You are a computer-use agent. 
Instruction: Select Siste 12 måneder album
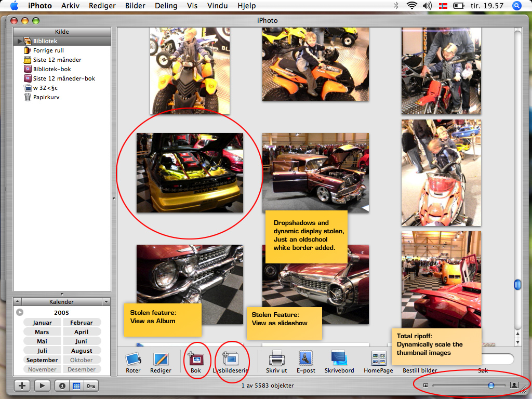point(62,60)
